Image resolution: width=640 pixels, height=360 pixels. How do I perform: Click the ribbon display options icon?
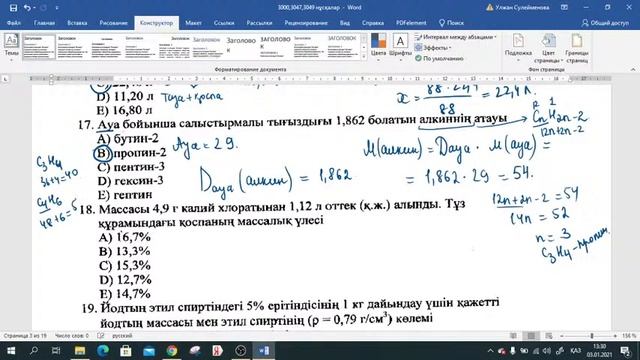tap(564, 7)
